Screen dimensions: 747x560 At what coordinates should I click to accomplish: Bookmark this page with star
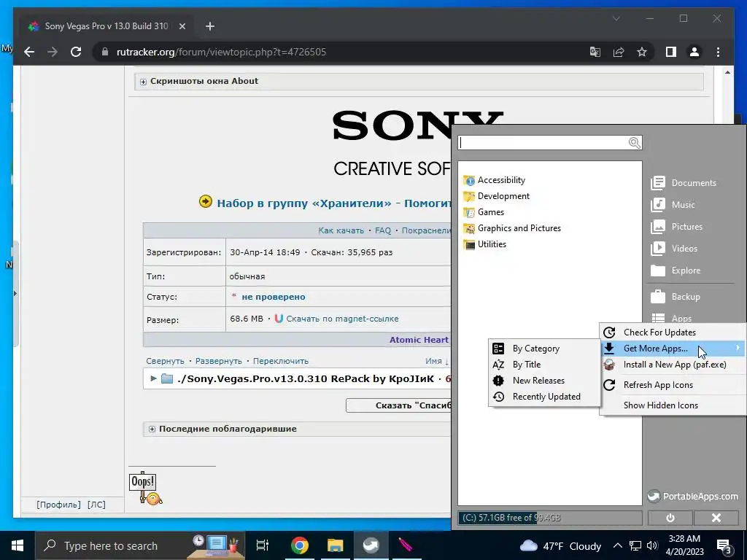point(642,52)
